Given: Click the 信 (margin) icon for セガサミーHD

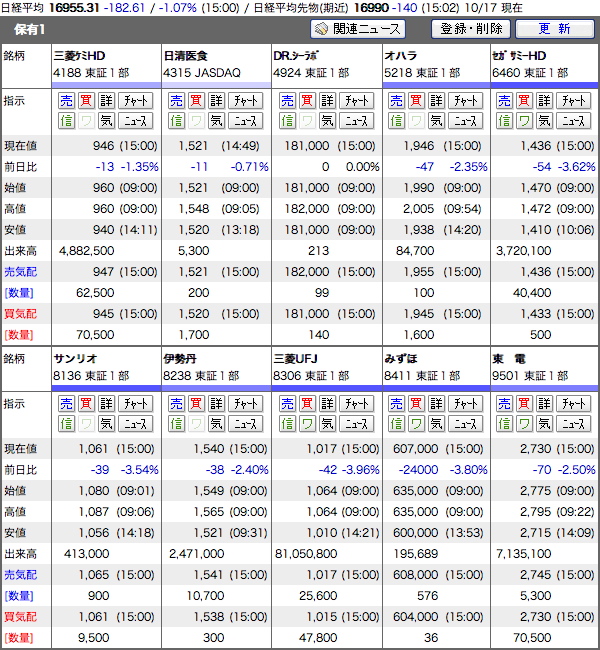Looking at the screenshot, I should (503, 121).
